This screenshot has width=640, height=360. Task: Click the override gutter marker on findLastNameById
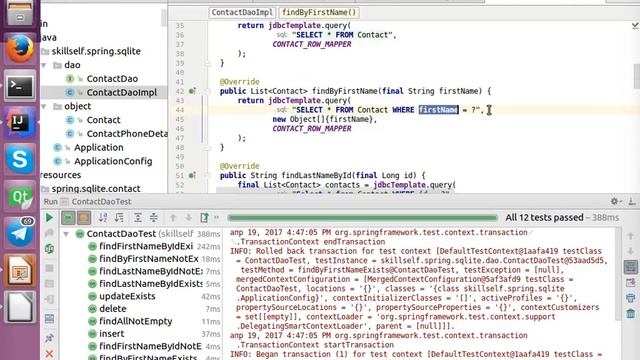[x=192, y=176]
